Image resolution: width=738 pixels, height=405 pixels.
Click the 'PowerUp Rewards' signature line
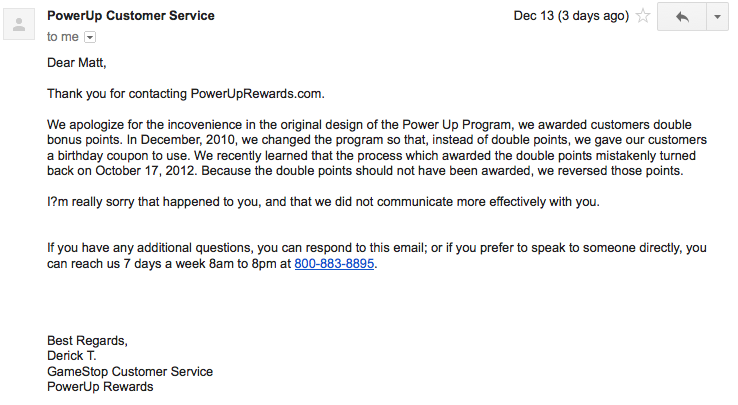coord(100,387)
